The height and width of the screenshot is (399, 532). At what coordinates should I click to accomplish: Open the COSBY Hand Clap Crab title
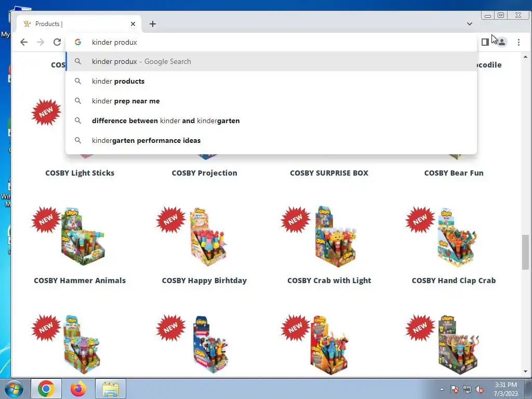tap(454, 280)
